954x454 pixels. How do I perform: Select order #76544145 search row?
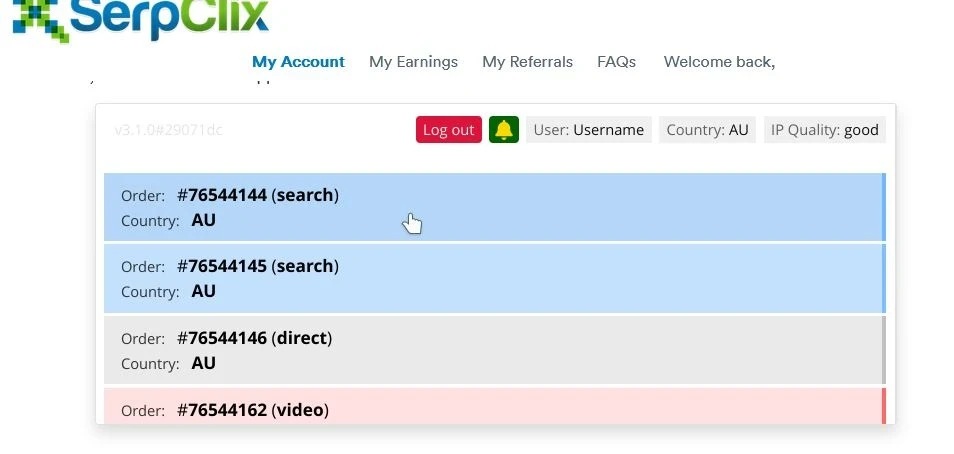pyautogui.click(x=495, y=278)
